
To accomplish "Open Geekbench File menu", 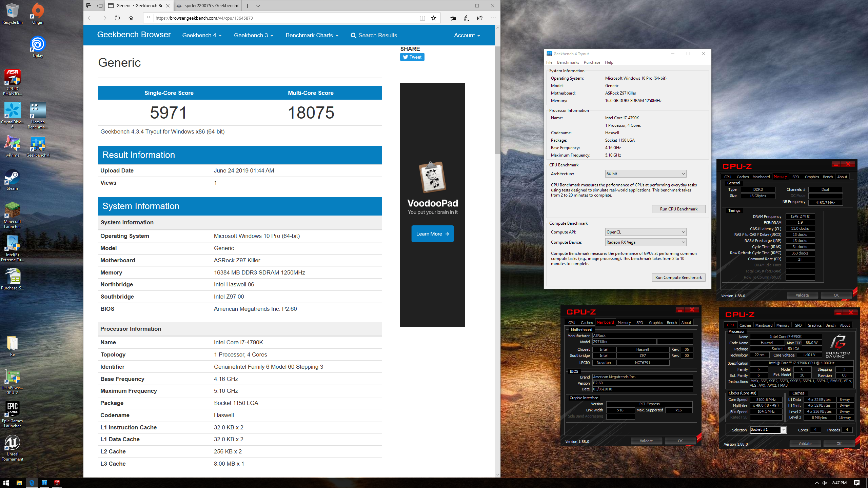I will tap(549, 62).
